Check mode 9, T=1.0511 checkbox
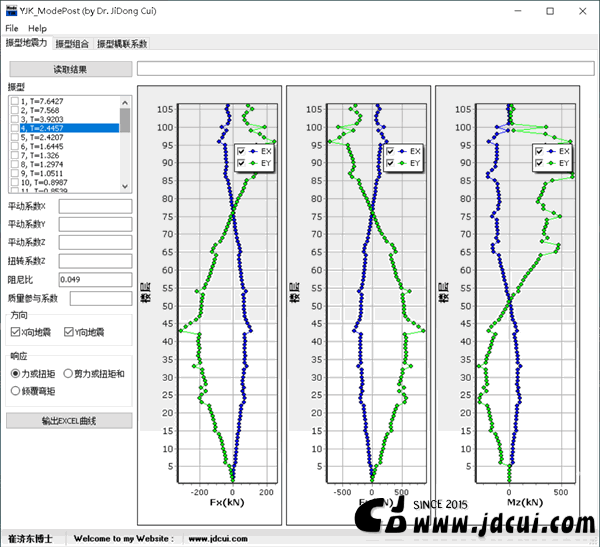Screen dimensions: 600x547 coord(15,173)
